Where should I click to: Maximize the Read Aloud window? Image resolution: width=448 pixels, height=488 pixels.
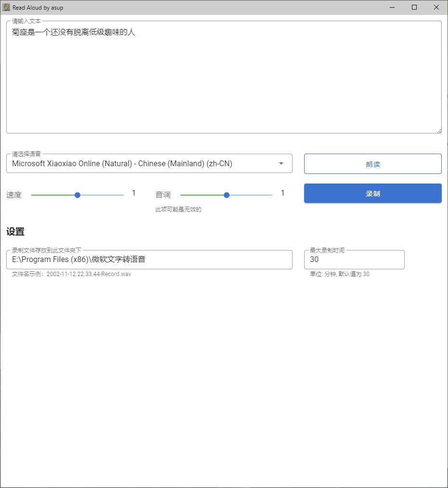point(414,7)
